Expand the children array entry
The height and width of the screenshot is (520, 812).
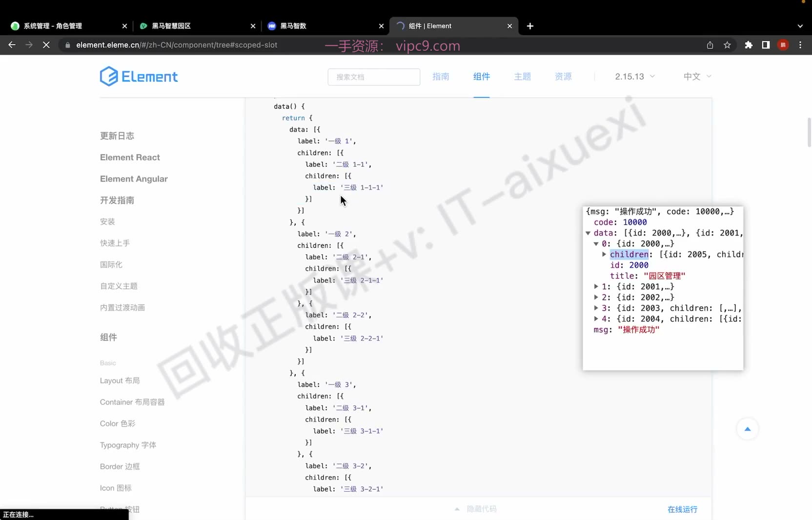pyautogui.click(x=604, y=255)
